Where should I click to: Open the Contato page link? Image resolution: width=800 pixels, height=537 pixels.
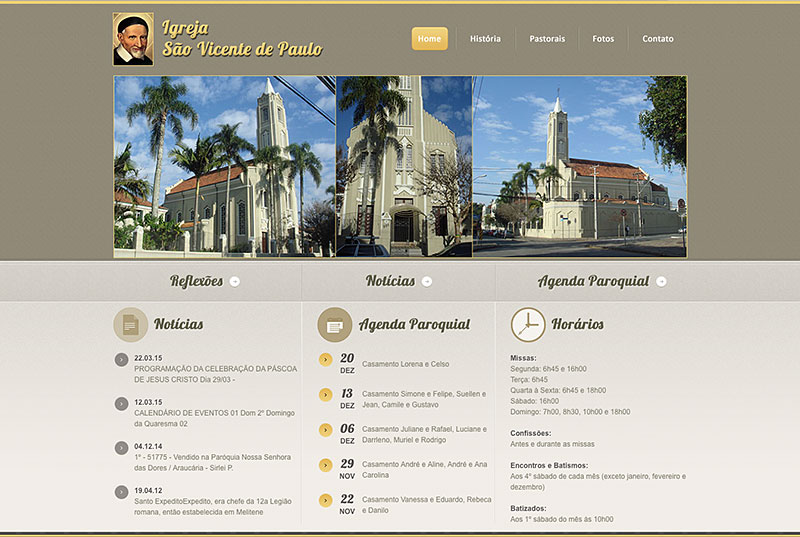[657, 39]
